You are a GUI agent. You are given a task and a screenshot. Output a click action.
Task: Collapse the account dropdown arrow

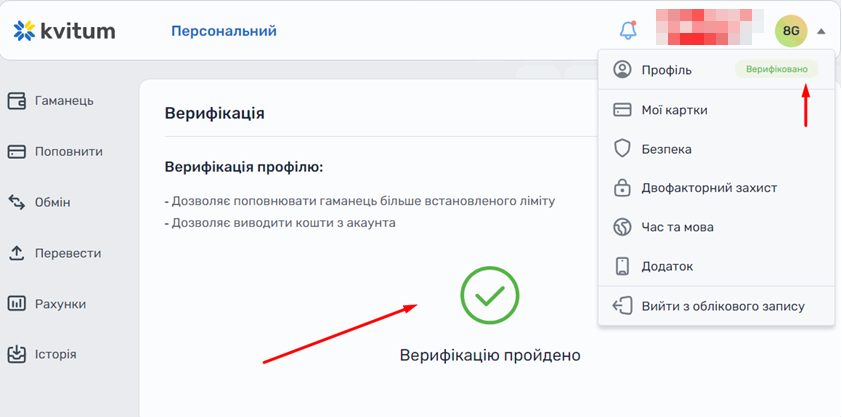(x=821, y=31)
